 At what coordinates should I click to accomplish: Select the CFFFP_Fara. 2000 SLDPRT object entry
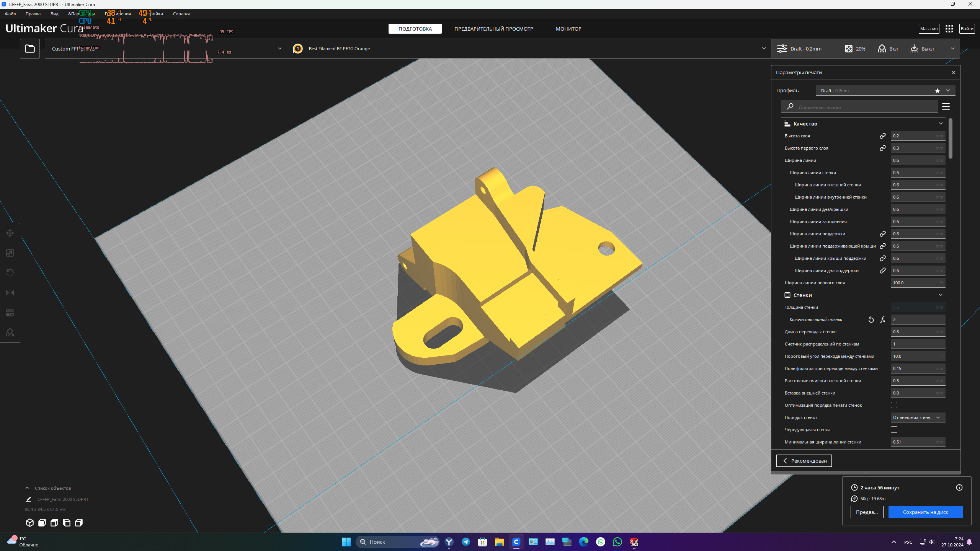tap(63, 499)
